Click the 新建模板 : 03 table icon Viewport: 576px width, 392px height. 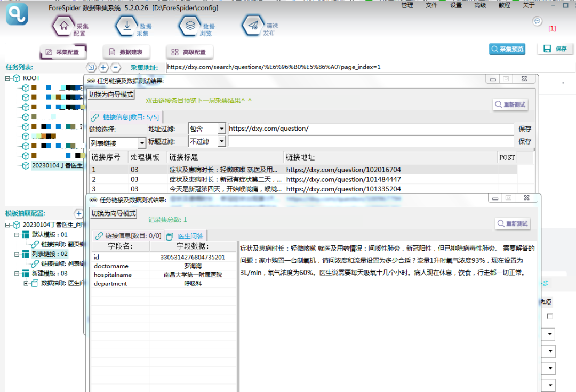pyautogui.click(x=26, y=274)
